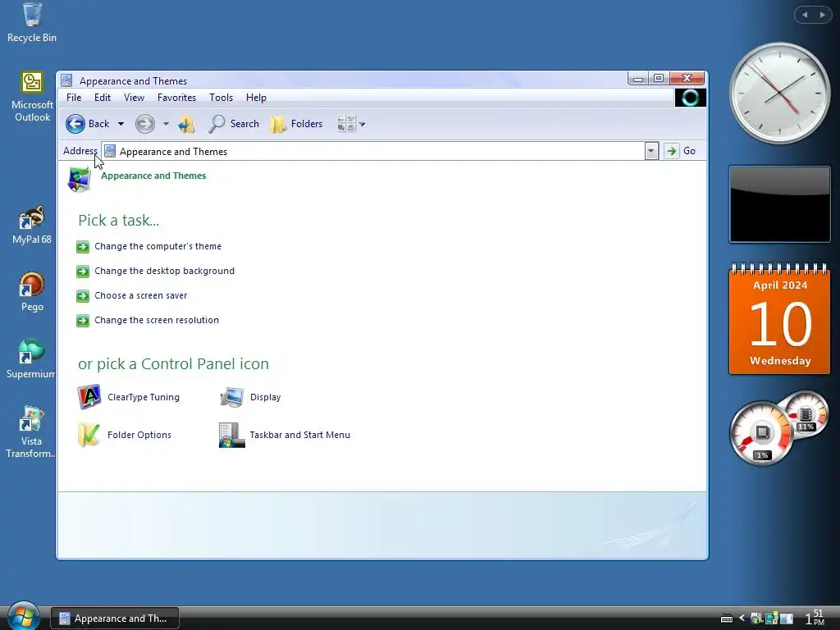Open the Folder Options icon
Image resolution: width=840 pixels, height=630 pixels.
(x=89, y=435)
